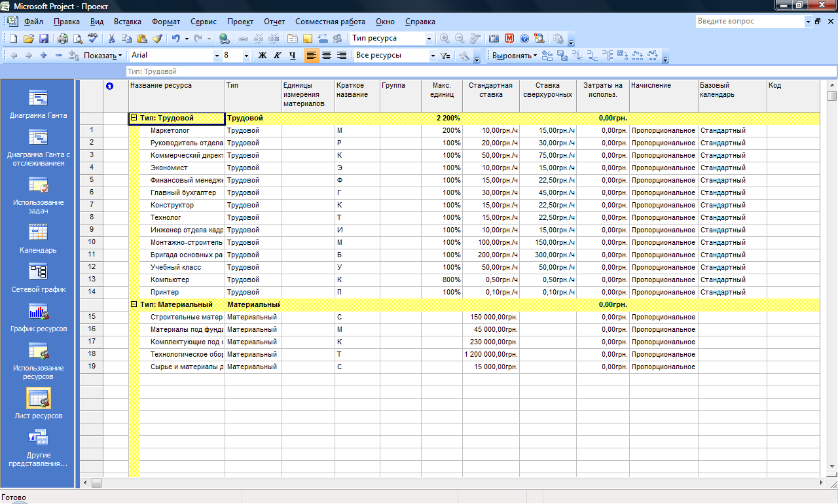Image resolution: width=838 pixels, height=504 pixels.
Task: Select the Маркетолог resource name cell
Action: pyautogui.click(x=176, y=130)
